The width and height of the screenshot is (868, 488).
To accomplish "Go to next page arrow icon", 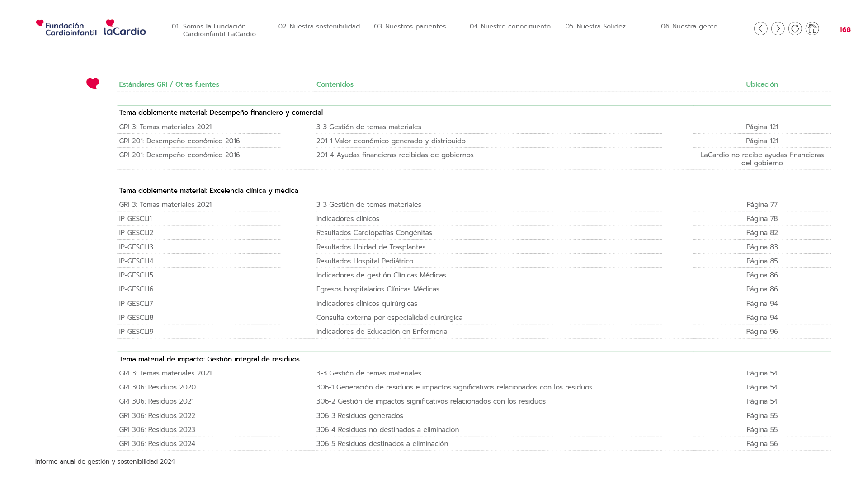I will coord(778,28).
